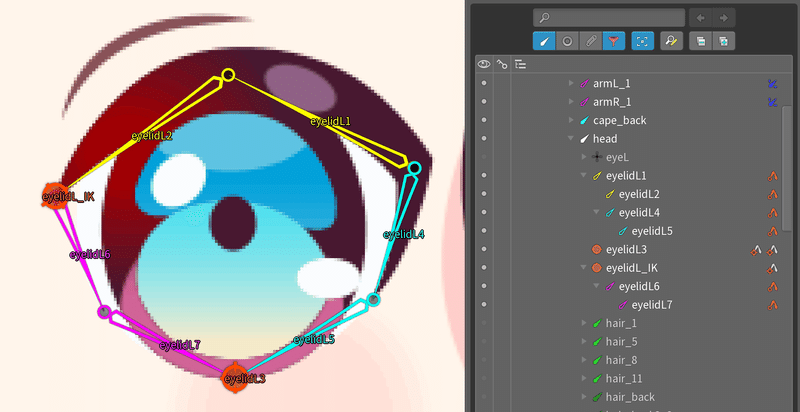Click the IK constraint icon on eyelidL5 row
The height and width of the screenshot is (412, 800).
coord(772,231)
